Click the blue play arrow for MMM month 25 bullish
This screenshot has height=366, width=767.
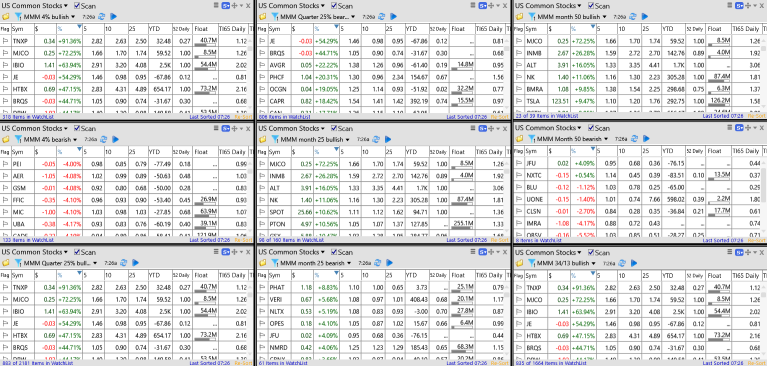[388, 139]
